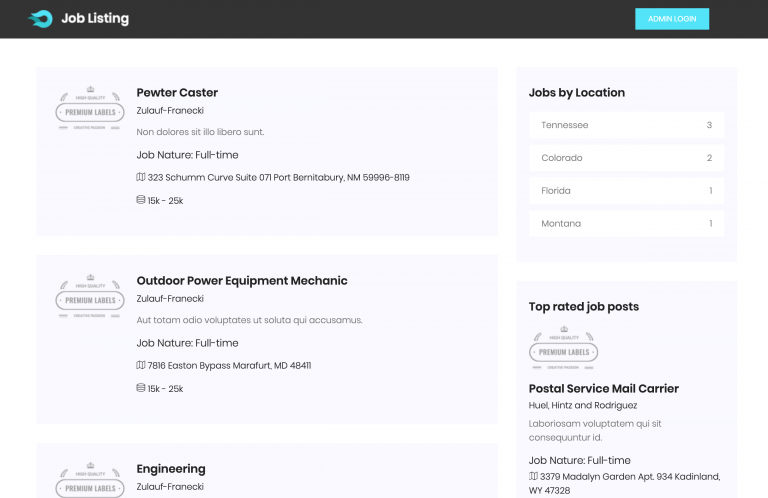Viewport: 768px width, 498px height.
Task: Click Premium Labels logo beside Pewter Caster
Action: pyautogui.click(x=90, y=108)
